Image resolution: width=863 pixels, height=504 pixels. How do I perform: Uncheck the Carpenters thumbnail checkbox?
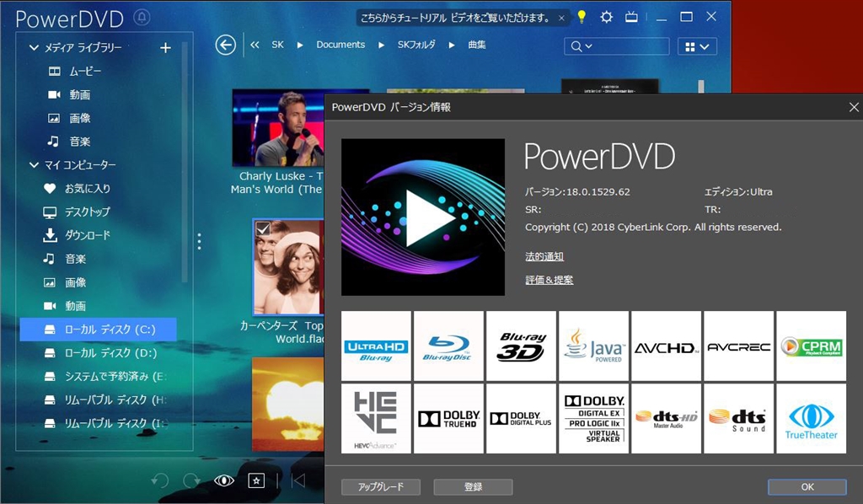[x=263, y=228]
